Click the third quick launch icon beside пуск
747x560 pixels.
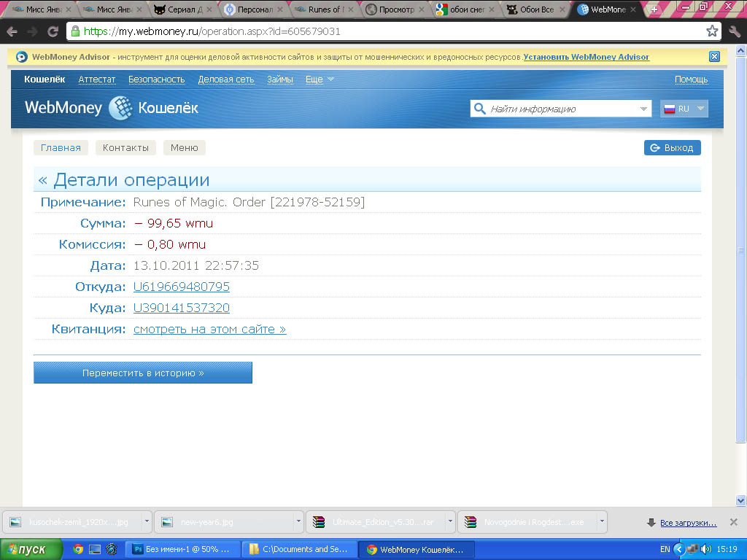coord(112,549)
